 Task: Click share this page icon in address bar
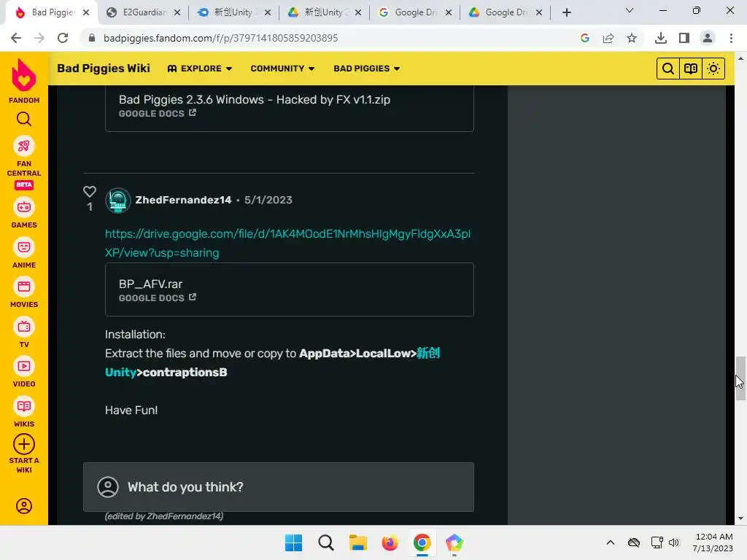coord(608,38)
